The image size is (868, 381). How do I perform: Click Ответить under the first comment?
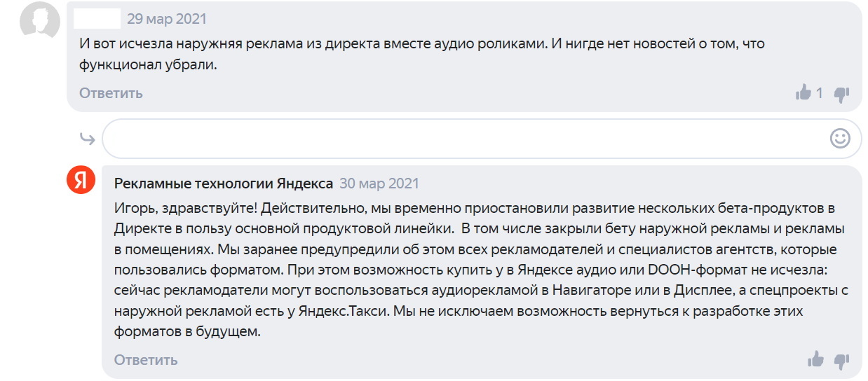point(111,93)
